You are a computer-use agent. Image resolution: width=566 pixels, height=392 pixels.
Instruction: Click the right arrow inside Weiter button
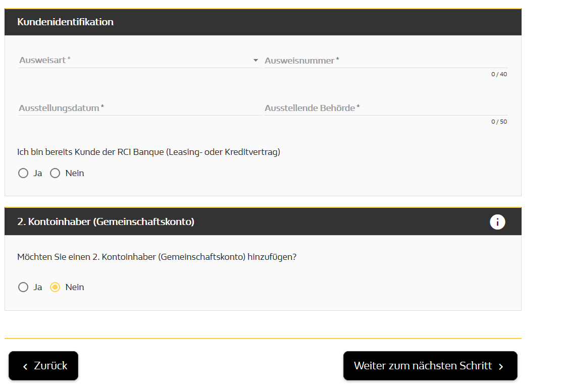(x=500, y=366)
